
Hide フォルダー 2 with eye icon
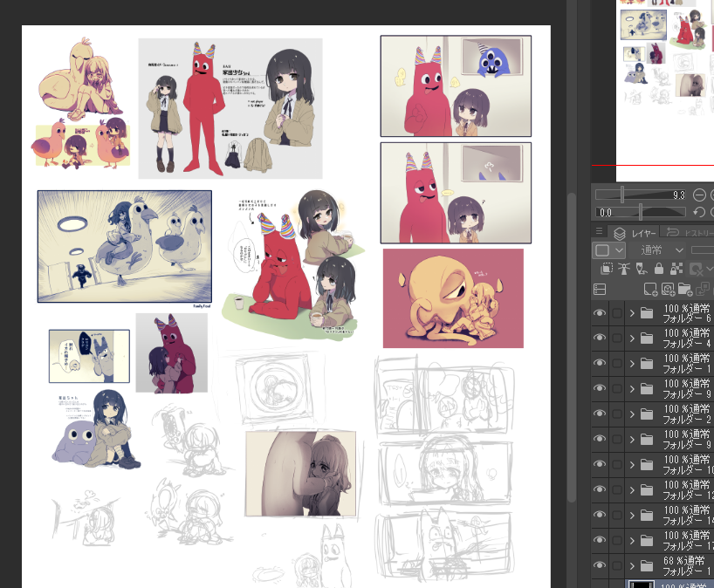point(600,414)
